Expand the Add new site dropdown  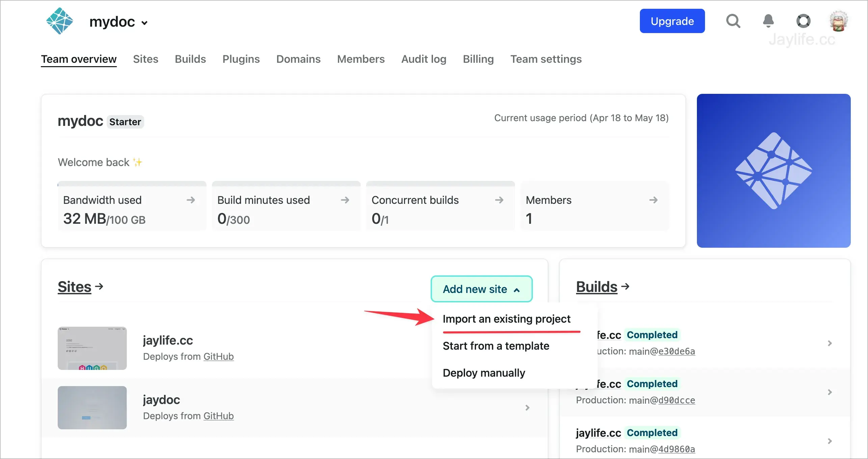pyautogui.click(x=481, y=289)
